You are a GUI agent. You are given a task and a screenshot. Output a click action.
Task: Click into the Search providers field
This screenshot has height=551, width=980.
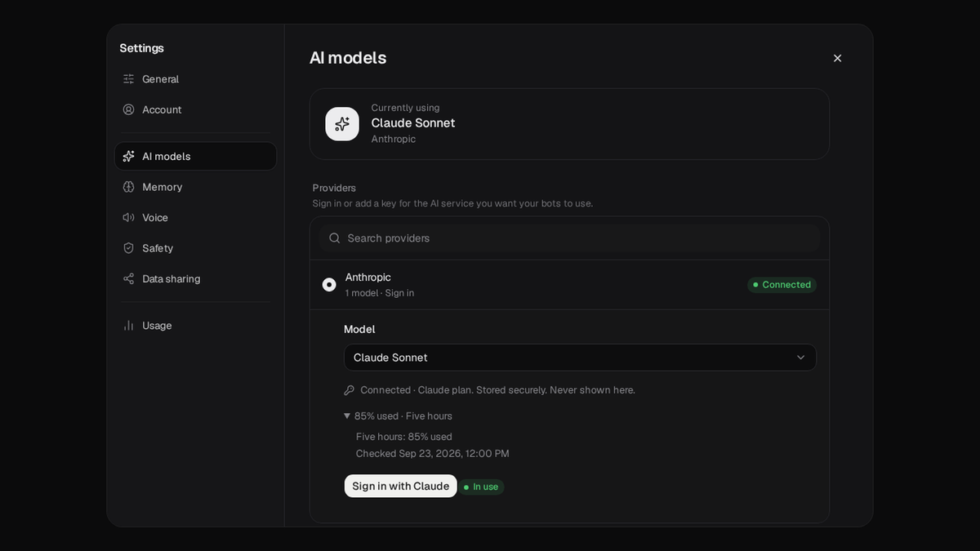click(569, 238)
